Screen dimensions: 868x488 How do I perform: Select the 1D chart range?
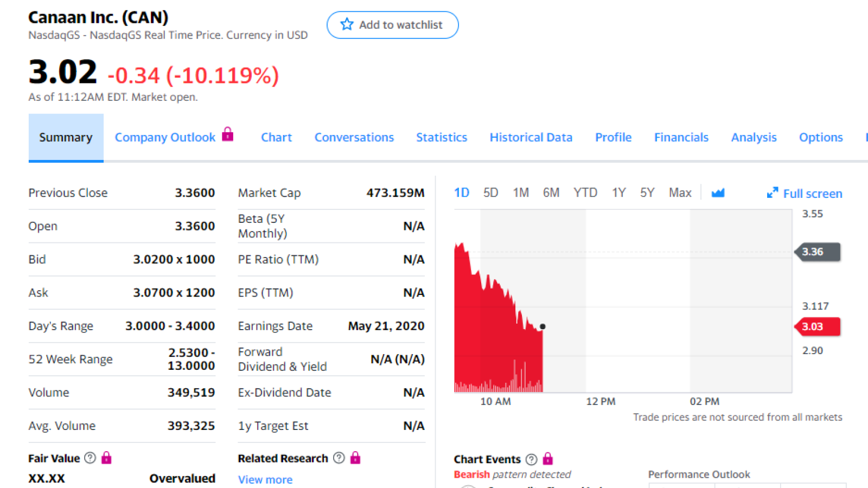tap(462, 193)
